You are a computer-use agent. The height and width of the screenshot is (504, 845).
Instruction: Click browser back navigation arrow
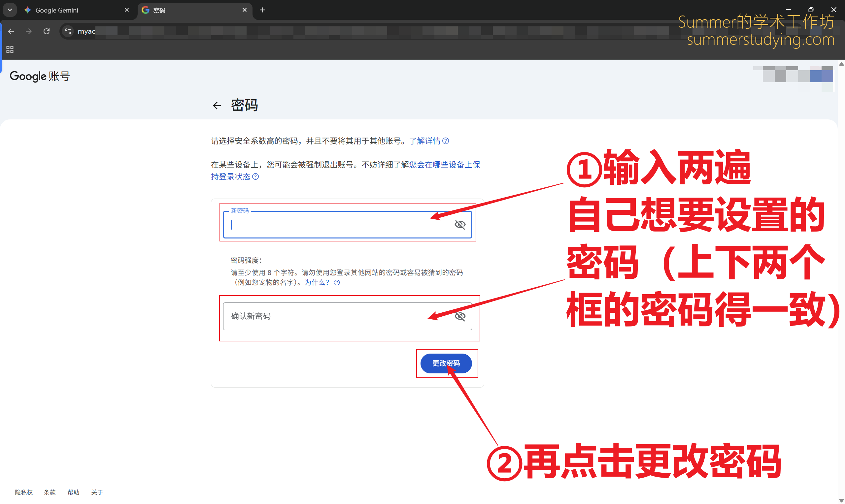pos(11,31)
